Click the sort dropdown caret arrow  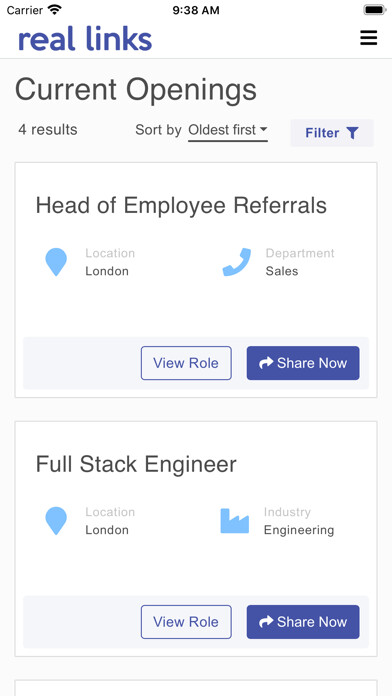263,130
